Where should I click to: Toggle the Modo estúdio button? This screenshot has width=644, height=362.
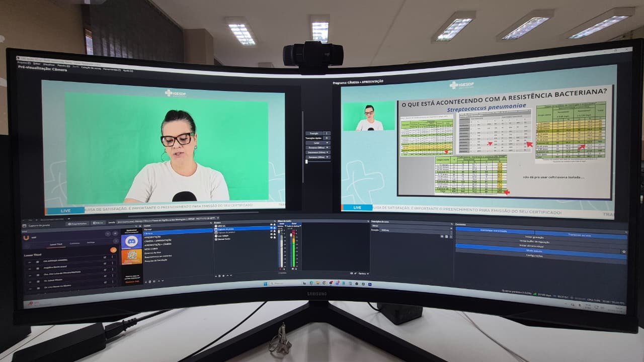538,250
